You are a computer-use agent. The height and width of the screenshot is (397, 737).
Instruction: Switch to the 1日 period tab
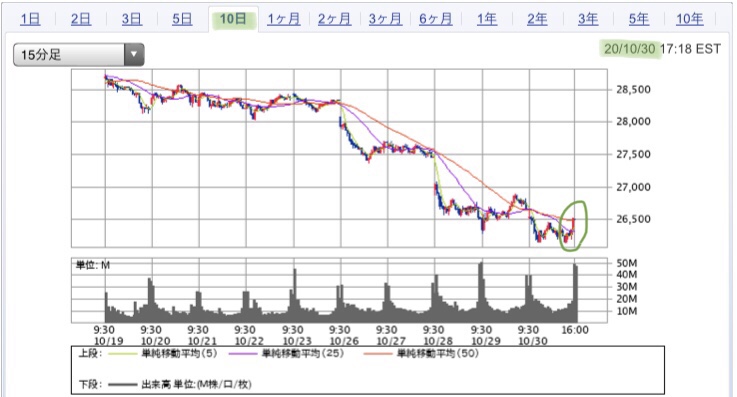[x=31, y=19]
